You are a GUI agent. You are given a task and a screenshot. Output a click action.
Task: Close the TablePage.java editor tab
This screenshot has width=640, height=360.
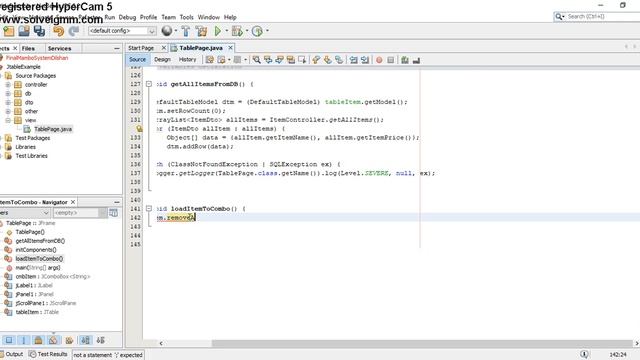point(230,48)
